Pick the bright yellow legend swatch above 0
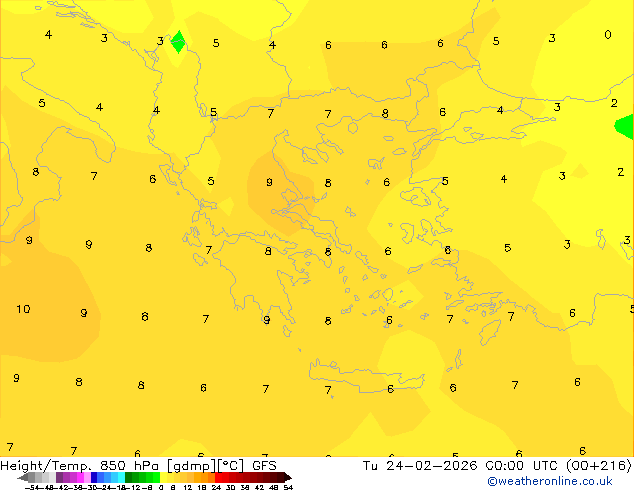Viewport: 634px width, 490px height. coord(163,477)
